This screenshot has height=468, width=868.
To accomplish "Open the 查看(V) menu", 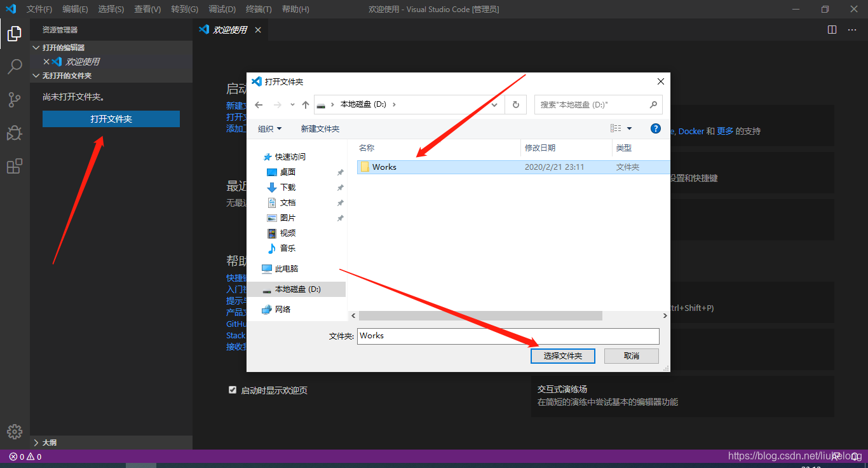I will click(147, 10).
